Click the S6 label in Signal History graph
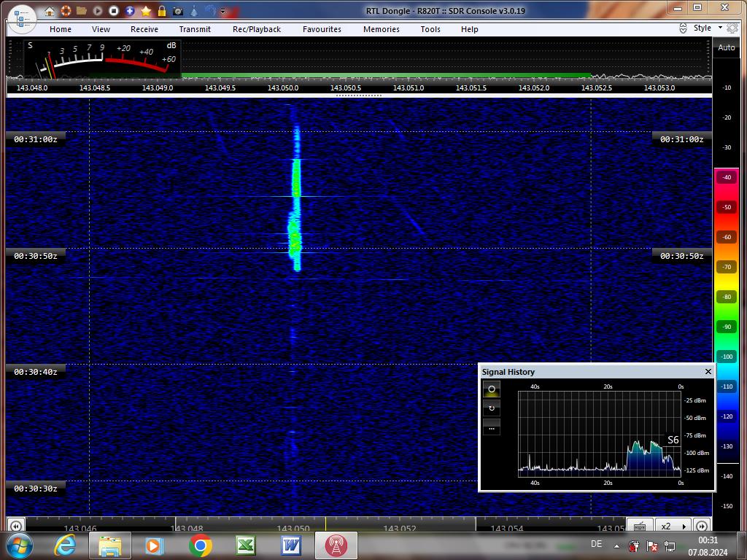Image resolution: width=747 pixels, height=560 pixels. click(x=673, y=440)
